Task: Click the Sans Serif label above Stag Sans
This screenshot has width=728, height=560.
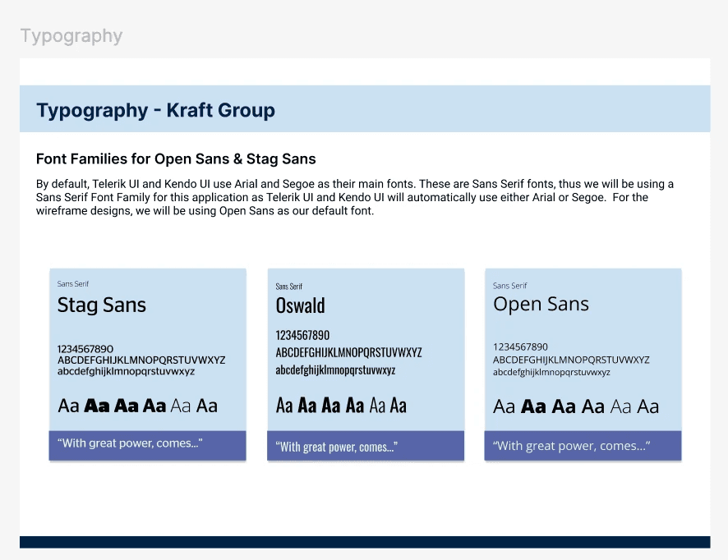Action: coord(73,284)
